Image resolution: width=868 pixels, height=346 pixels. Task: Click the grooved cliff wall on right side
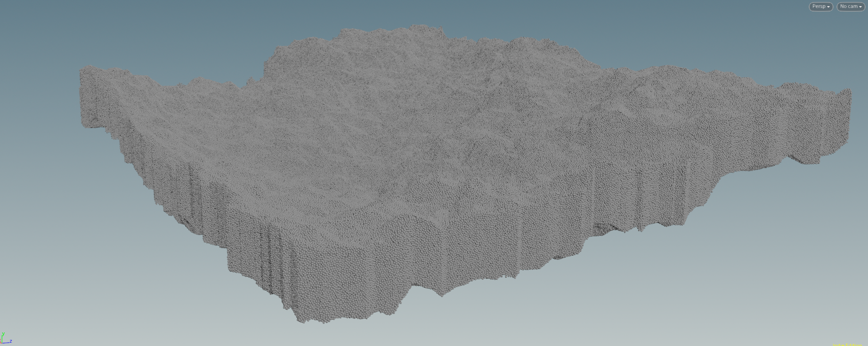[x=659, y=193]
